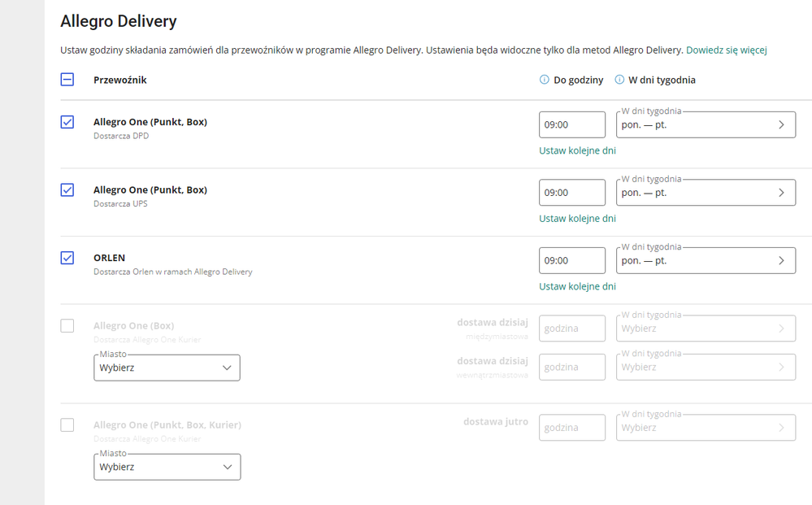
Task: Open Miasto dropdown under Allegro One (Punkt, Box, Kurier)
Action: point(167,467)
